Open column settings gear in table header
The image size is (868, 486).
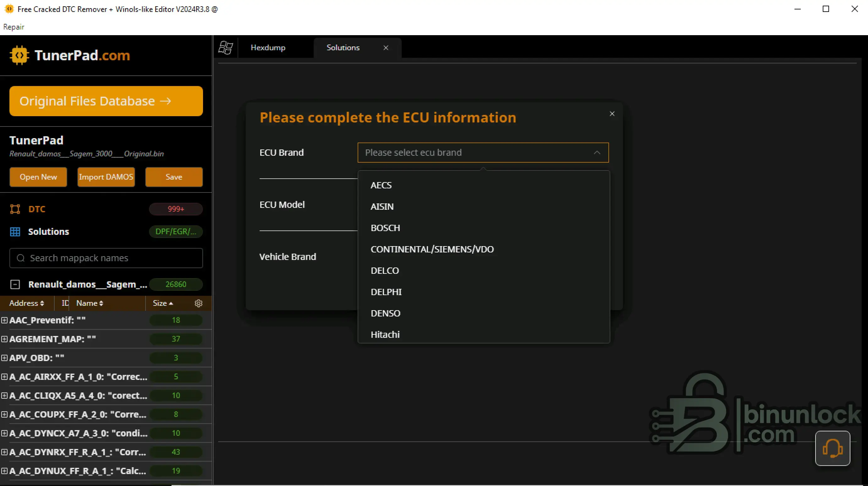click(x=199, y=303)
